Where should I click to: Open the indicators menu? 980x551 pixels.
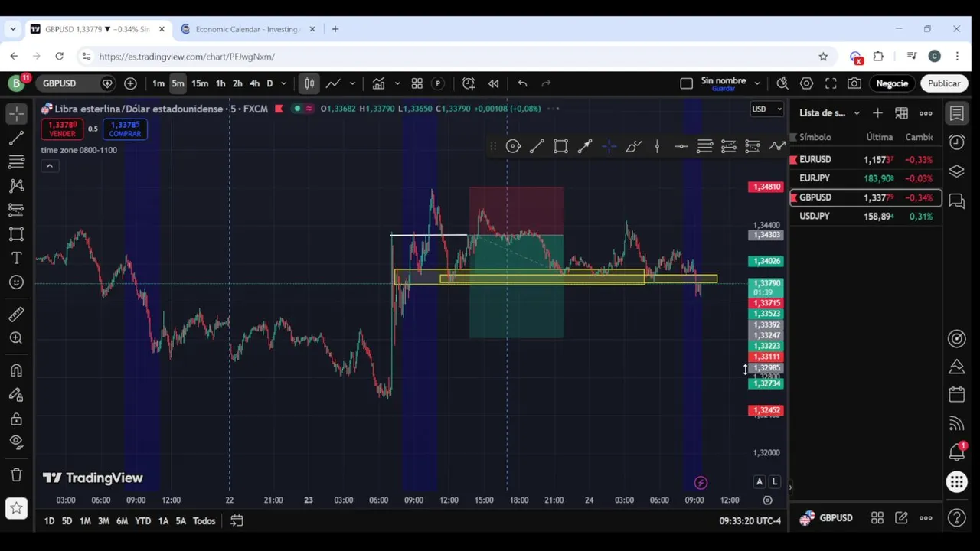point(378,83)
